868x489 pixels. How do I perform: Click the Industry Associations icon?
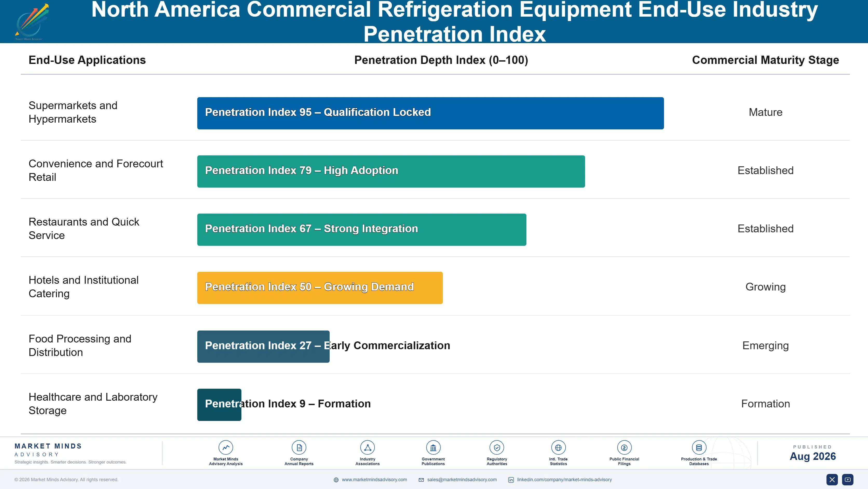pyautogui.click(x=368, y=447)
